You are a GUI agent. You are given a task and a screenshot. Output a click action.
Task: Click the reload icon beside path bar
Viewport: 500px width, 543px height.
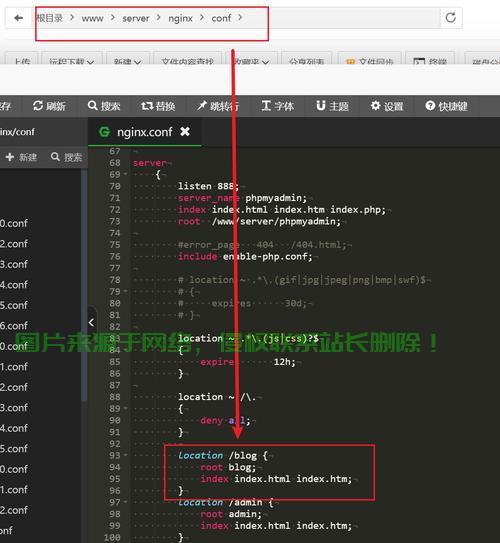pyautogui.click(x=450, y=17)
